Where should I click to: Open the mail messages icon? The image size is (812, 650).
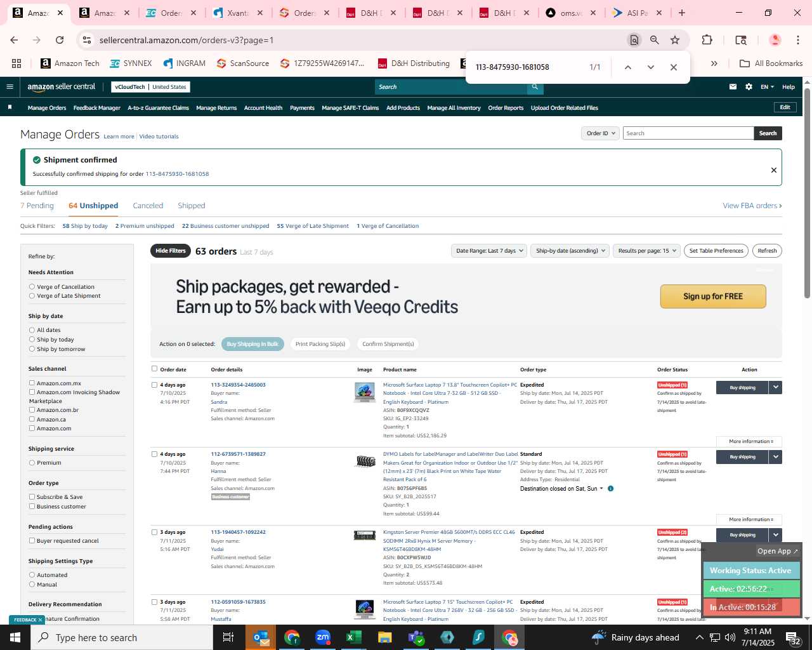pyautogui.click(x=733, y=87)
